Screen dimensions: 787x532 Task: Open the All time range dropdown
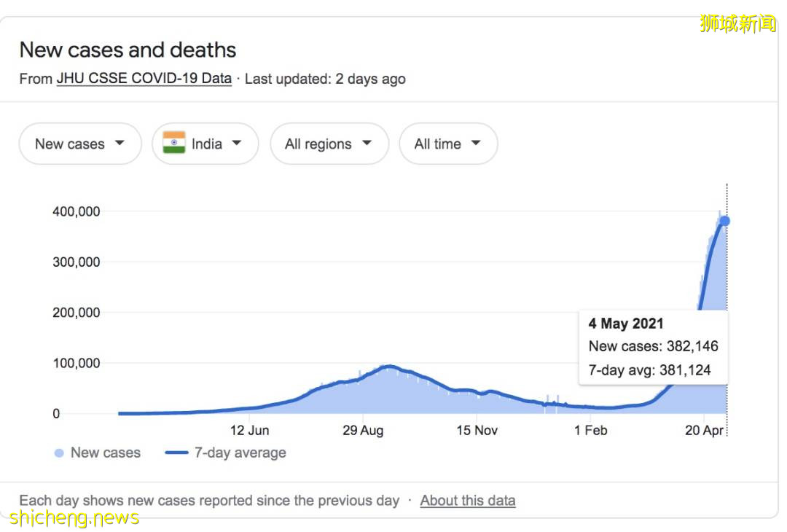[x=448, y=144]
